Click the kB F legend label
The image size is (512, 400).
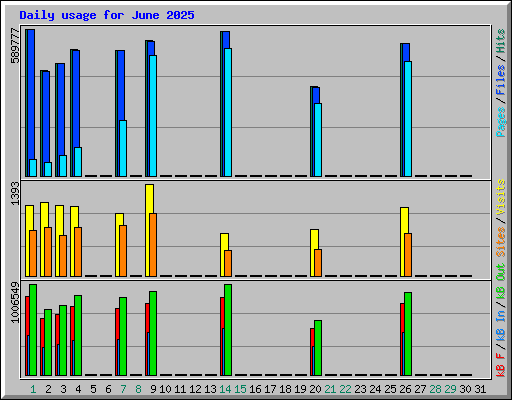[501, 365]
